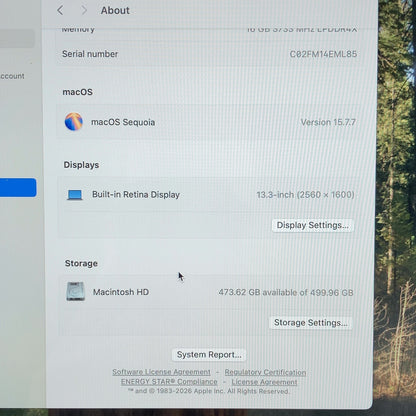Click the sidebar search field
Image resolution: width=416 pixels, height=416 pixels.
click(x=17, y=38)
